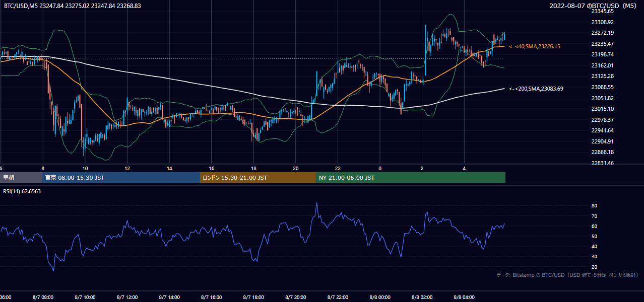Click RSI scale value 50
This screenshot has width=644, height=302.
tap(594, 236)
